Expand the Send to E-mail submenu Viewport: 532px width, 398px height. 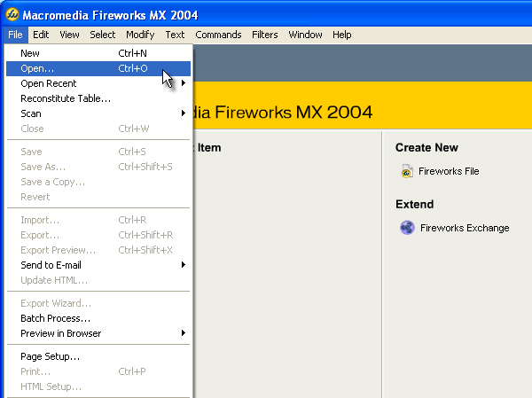pyautogui.click(x=183, y=265)
